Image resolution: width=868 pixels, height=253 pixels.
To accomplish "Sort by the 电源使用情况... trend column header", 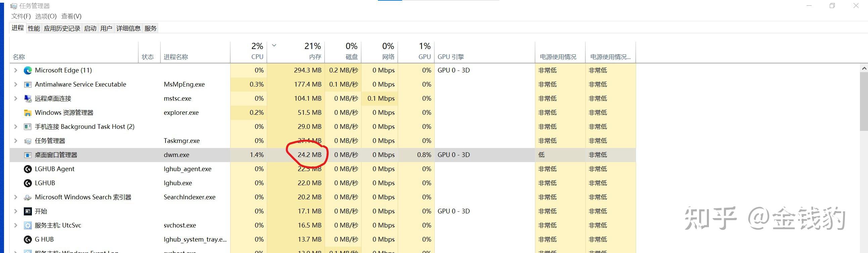I will [611, 52].
